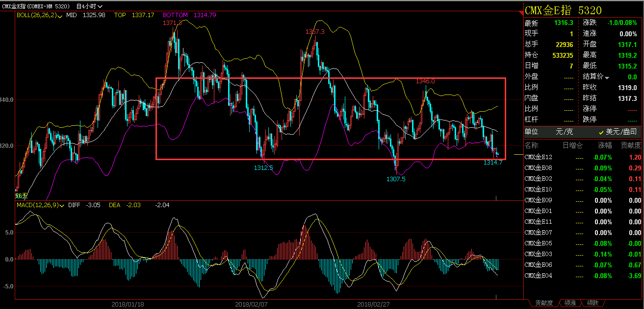This screenshot has height=309, width=644.
Task: Select the CMX金E10 contract row
Action: (x=583, y=190)
